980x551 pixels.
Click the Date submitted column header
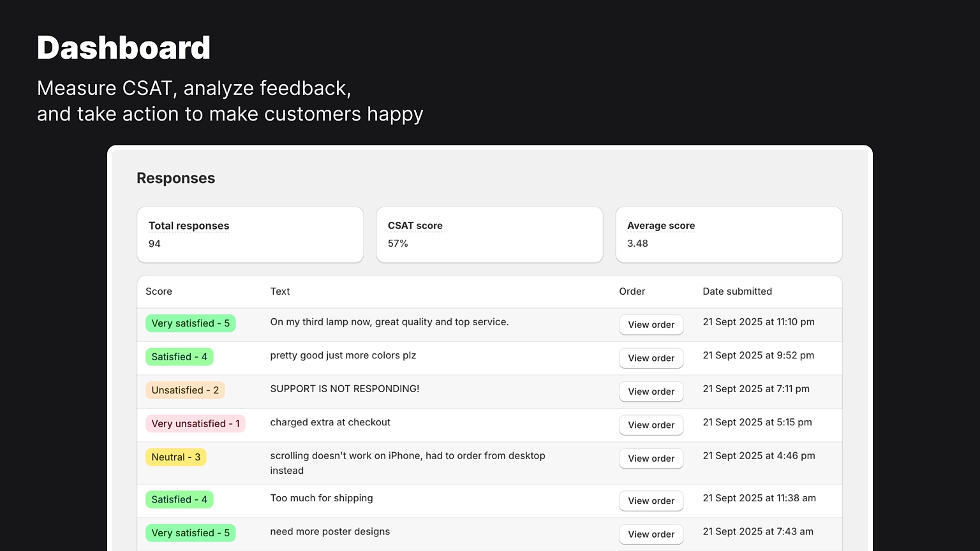pyautogui.click(x=737, y=291)
